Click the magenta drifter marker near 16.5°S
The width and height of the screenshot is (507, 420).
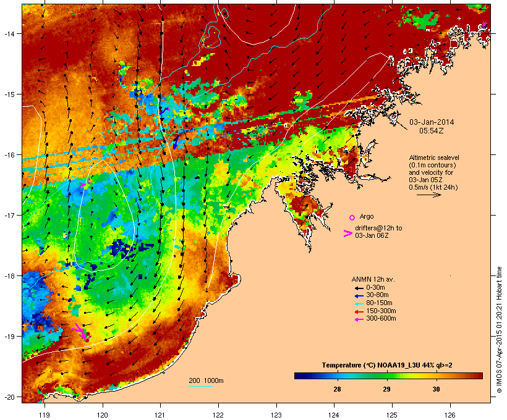[x=85, y=184]
